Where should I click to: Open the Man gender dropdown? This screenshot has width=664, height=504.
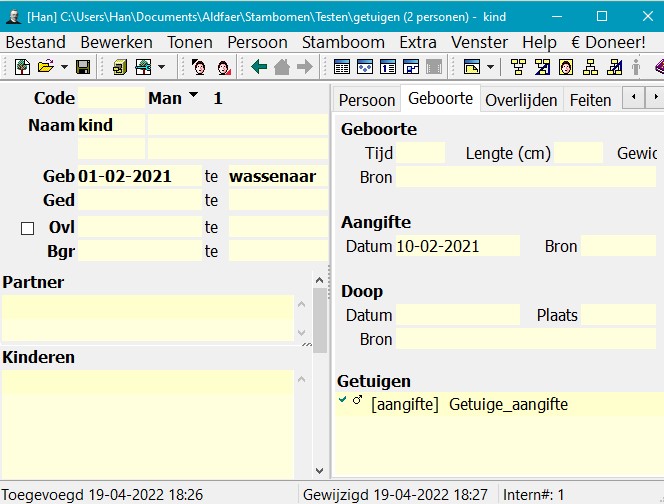[193, 96]
